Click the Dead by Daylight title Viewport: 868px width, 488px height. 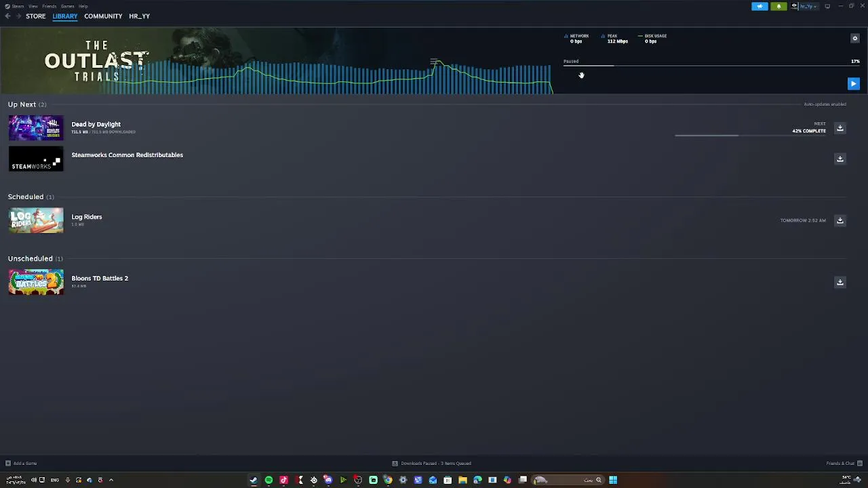pos(96,124)
